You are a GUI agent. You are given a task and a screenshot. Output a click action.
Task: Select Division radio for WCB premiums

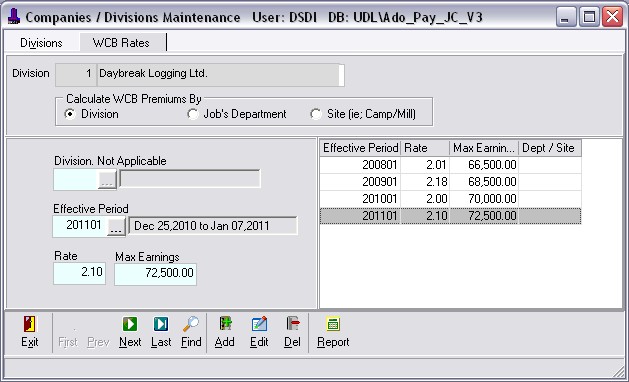[x=70, y=114]
